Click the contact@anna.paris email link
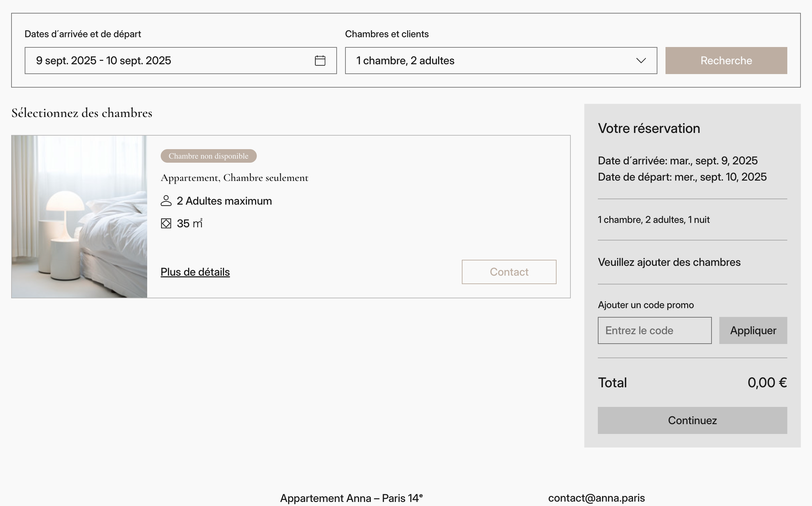 (x=596, y=498)
